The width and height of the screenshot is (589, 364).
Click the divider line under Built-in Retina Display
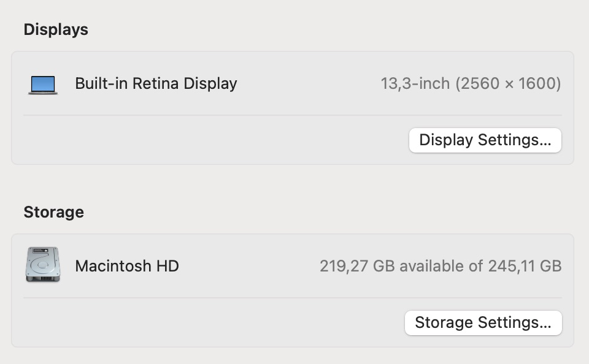pyautogui.click(x=292, y=115)
